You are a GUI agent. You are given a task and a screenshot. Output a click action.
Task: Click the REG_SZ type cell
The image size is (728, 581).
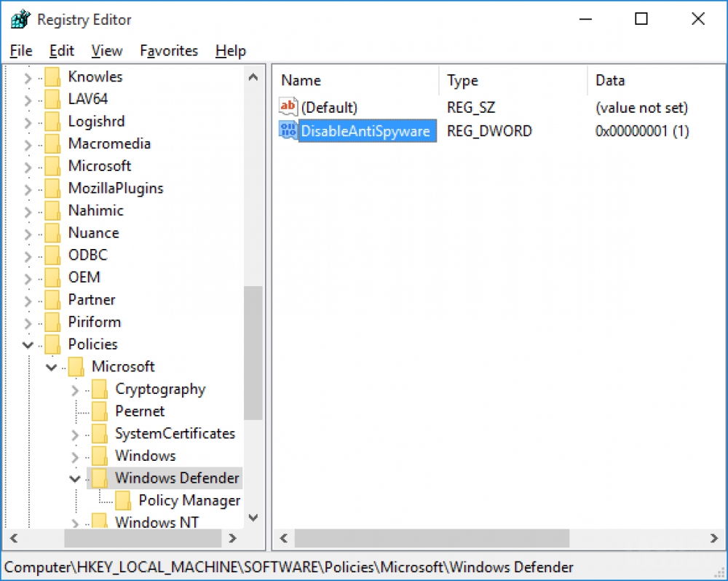point(471,107)
